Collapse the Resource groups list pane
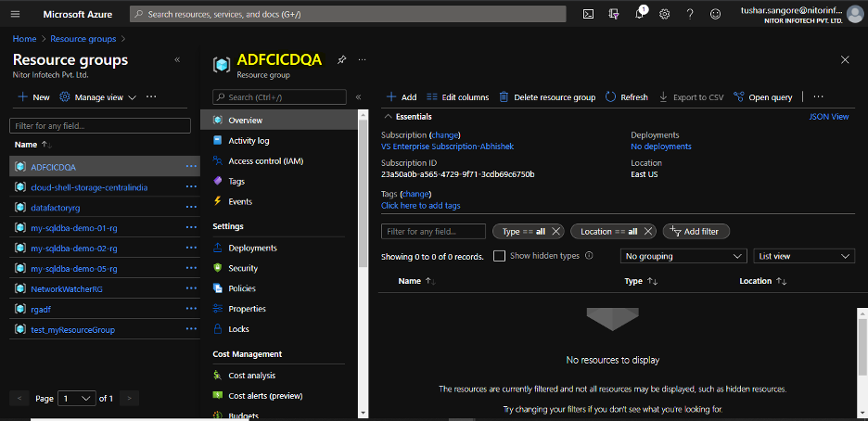Viewport: 868px width, 421px height. coord(177,59)
